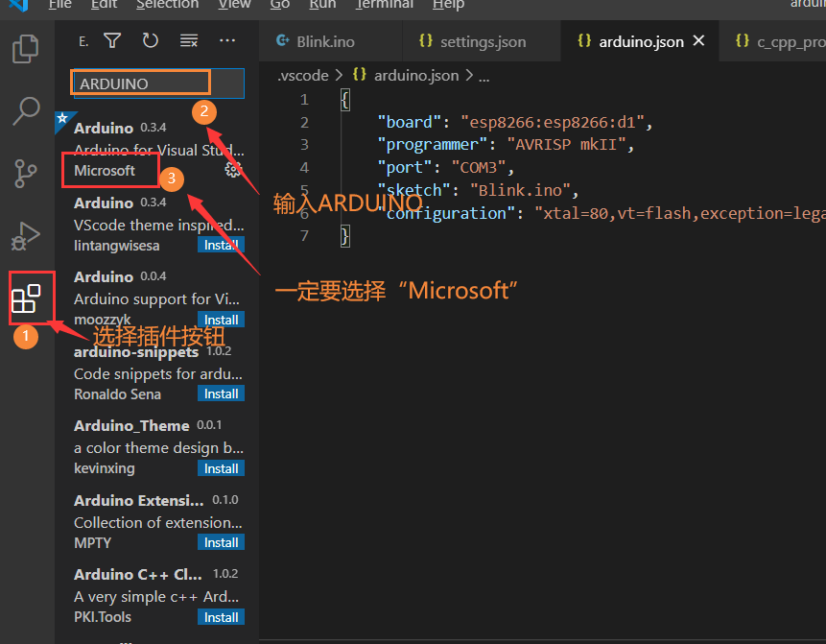Click line number 1 in the gutter
Image resolution: width=826 pixels, height=644 pixels.
(x=304, y=100)
